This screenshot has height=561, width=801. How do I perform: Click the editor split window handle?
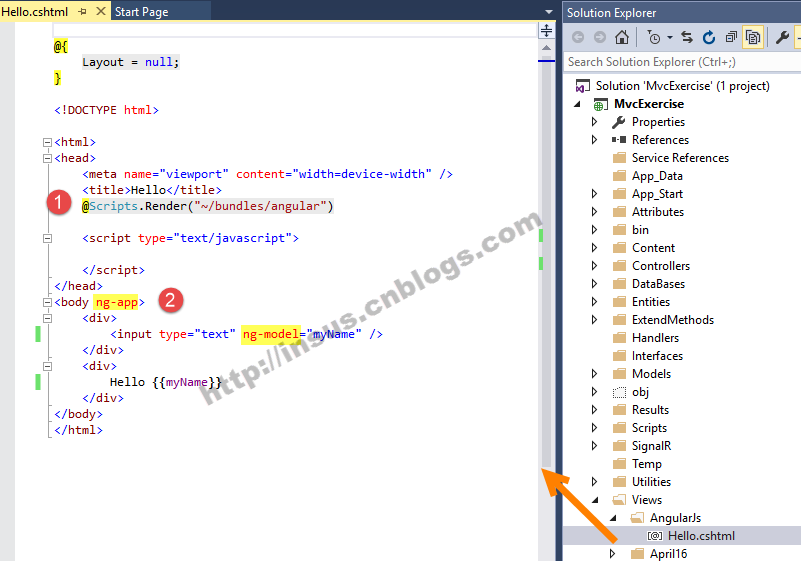click(547, 30)
